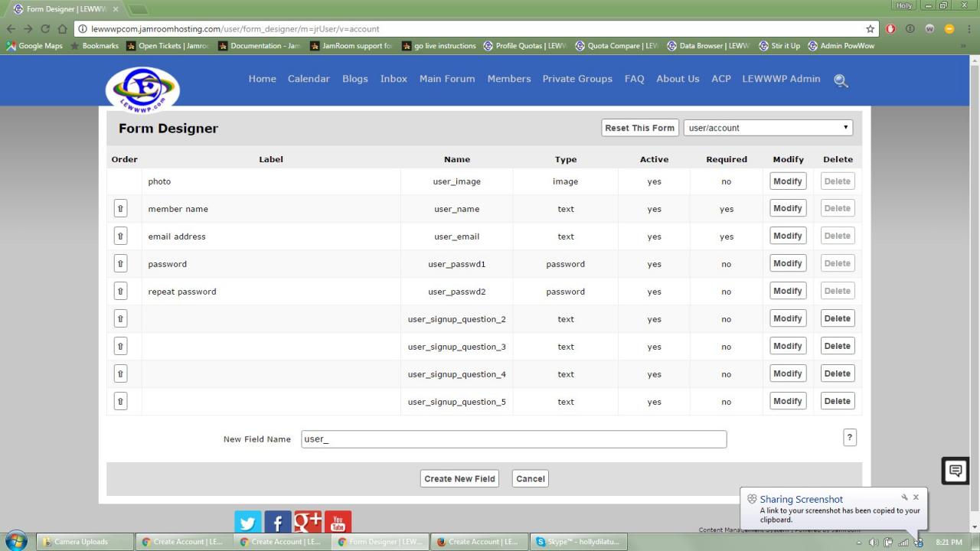The image size is (980, 551).
Task: Move member name field up with arrow
Action: click(x=120, y=209)
